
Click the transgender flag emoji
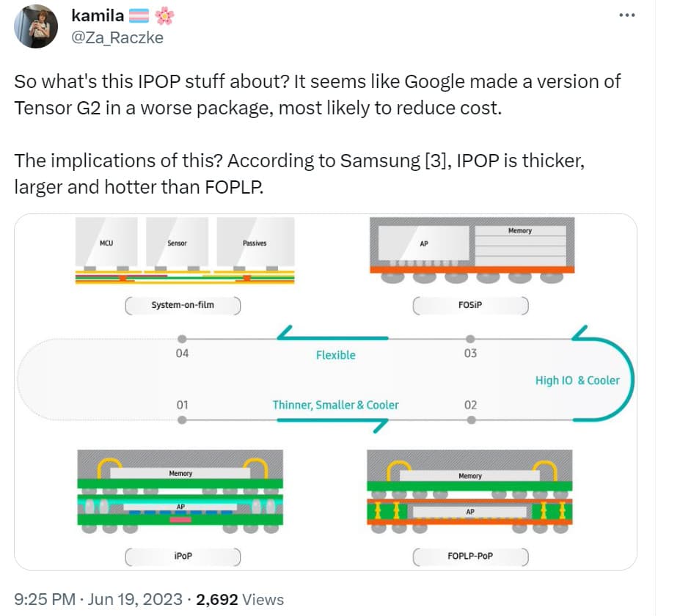click(x=141, y=15)
